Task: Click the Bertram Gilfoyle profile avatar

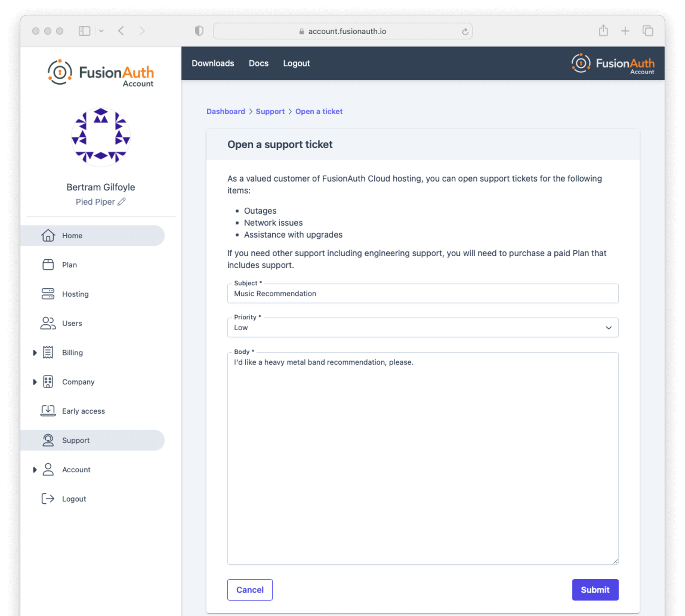Action: pos(101,137)
